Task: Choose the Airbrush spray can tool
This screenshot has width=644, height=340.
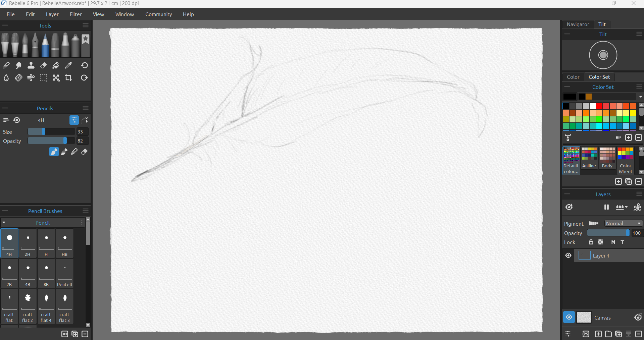Action: (76, 45)
